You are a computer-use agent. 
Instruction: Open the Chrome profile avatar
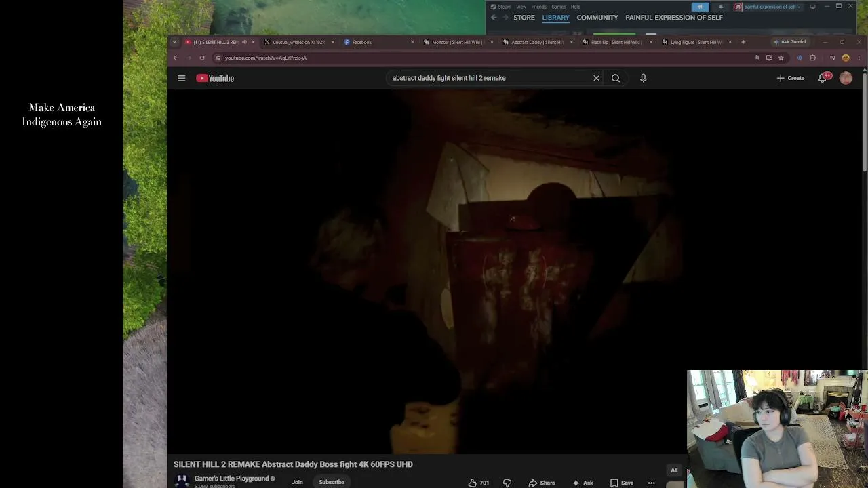click(x=846, y=58)
